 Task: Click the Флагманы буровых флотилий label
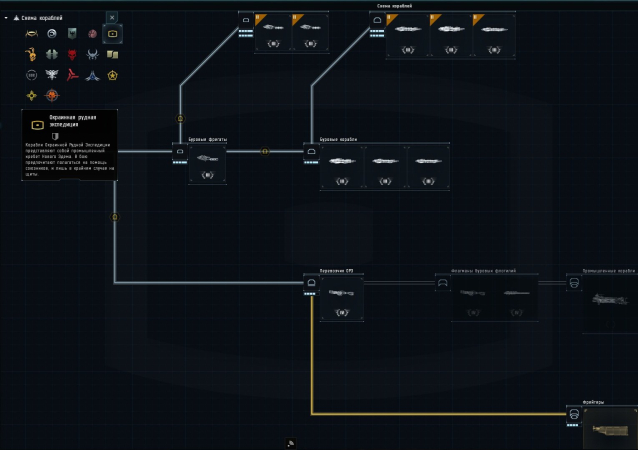point(483,271)
